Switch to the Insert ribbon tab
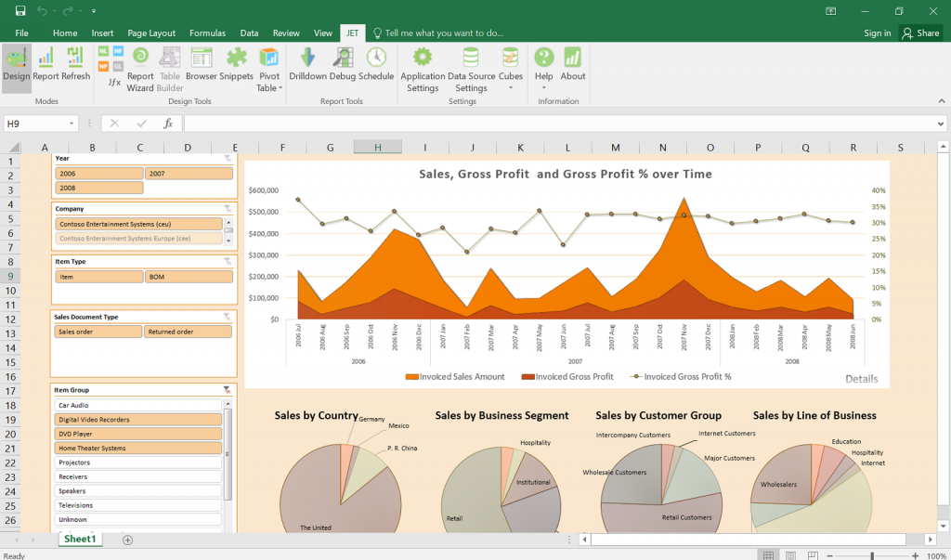Image resolution: width=951 pixels, height=560 pixels. [102, 33]
